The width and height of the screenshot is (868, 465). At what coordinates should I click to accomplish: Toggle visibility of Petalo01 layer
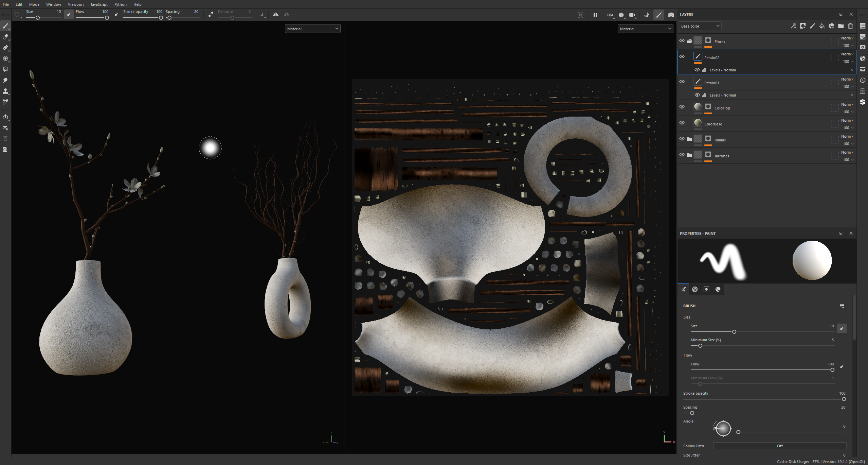(x=682, y=82)
